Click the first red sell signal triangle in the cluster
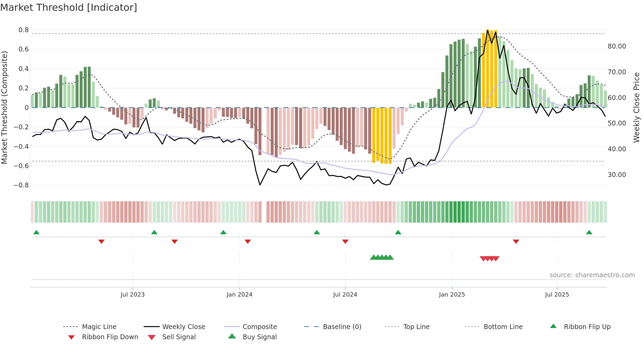 click(483, 259)
